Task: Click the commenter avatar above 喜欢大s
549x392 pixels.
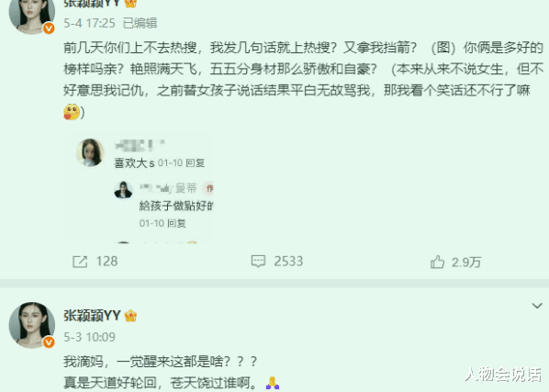Action: pos(90,152)
